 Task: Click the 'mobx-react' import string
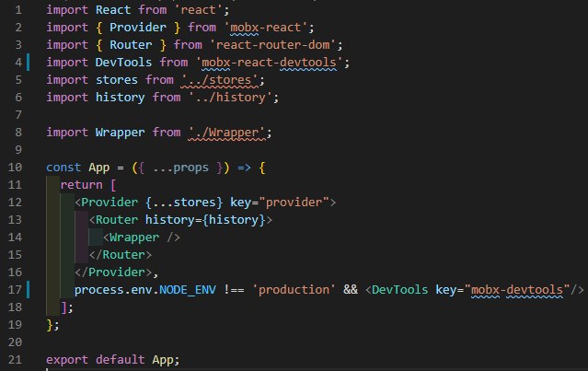tap(265, 28)
